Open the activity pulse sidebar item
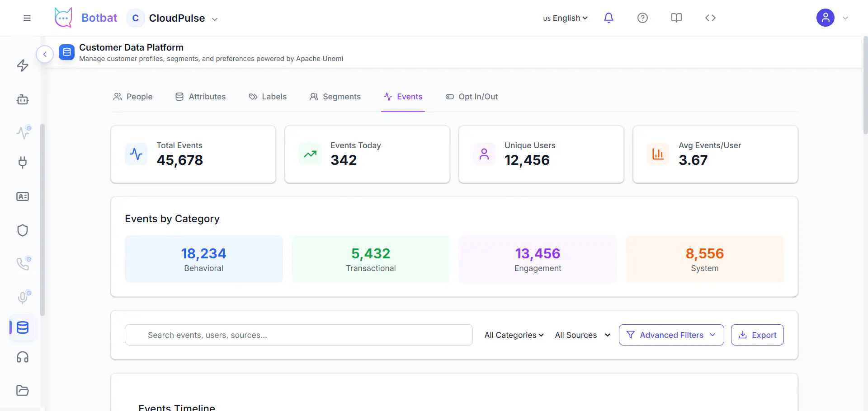This screenshot has width=868, height=411. pyautogui.click(x=23, y=132)
